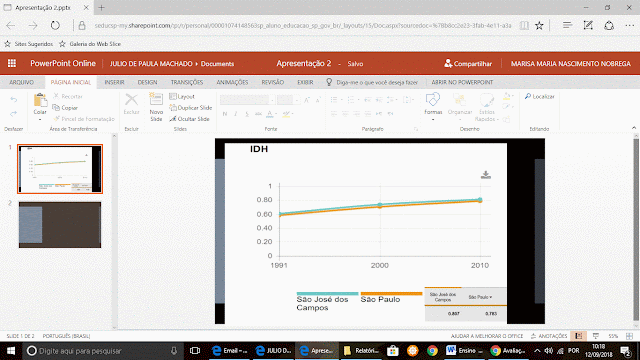
Task: Click Pincel de Formatação format painter
Action: 84,119
